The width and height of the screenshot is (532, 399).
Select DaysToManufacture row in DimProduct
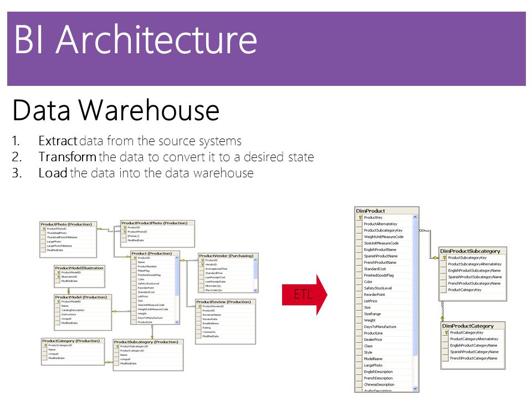(384, 327)
